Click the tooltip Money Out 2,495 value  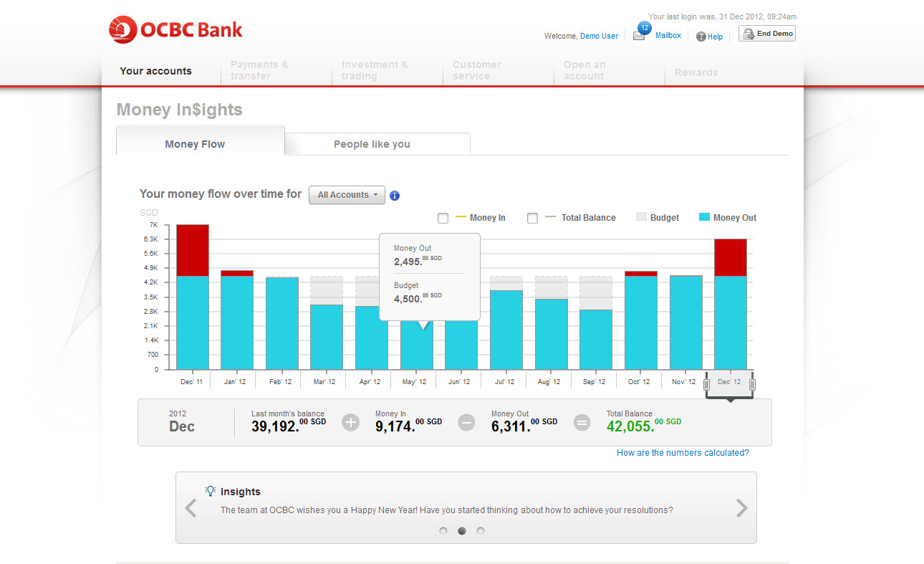418,260
